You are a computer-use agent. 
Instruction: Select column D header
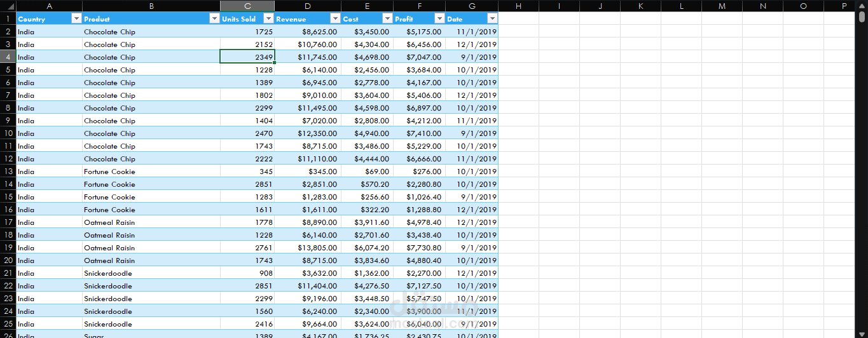pyautogui.click(x=308, y=6)
